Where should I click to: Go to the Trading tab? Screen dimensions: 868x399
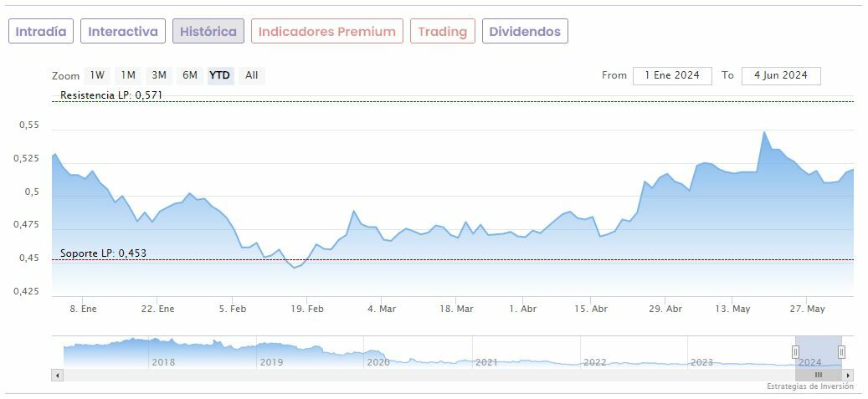442,32
